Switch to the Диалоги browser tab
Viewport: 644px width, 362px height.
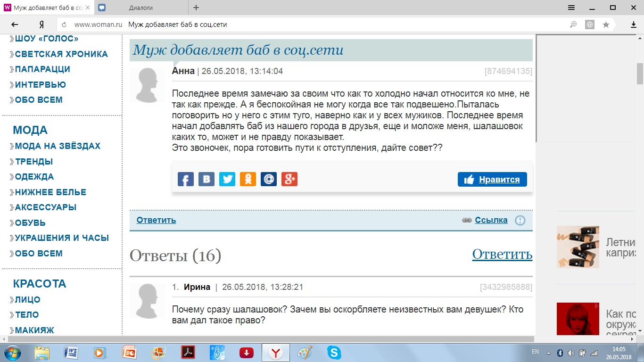click(140, 8)
